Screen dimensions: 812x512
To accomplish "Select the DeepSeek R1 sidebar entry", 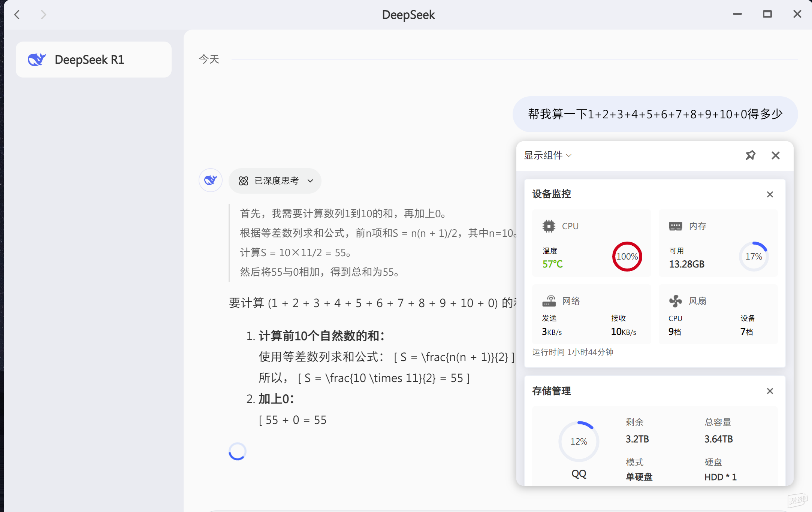I will (x=94, y=60).
